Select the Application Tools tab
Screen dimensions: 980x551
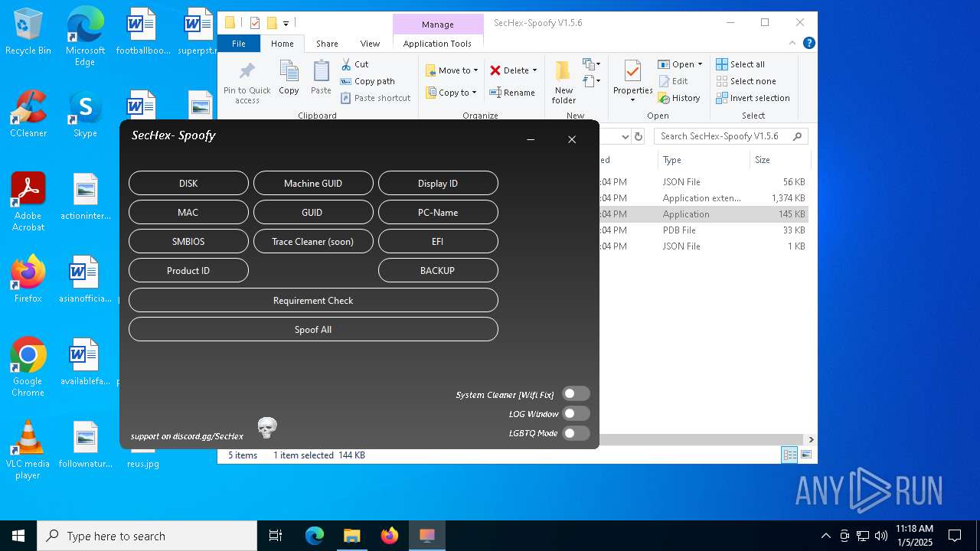pos(437,44)
